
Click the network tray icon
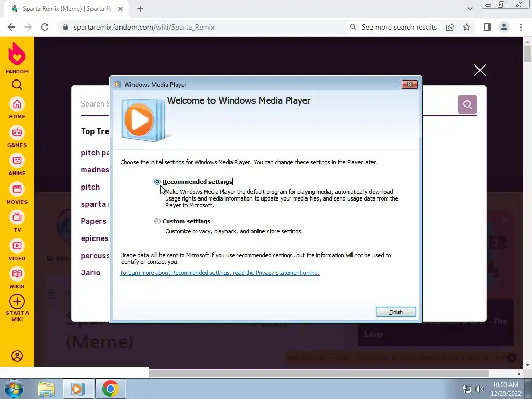[467, 389]
